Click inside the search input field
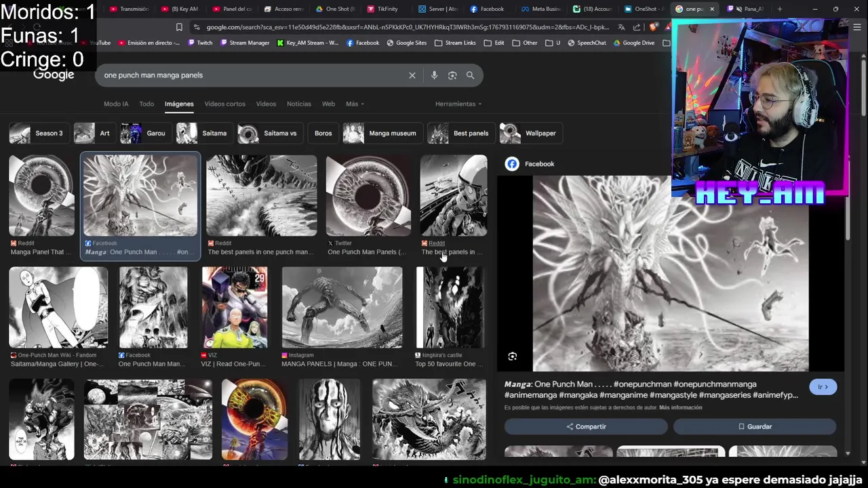 coord(251,75)
